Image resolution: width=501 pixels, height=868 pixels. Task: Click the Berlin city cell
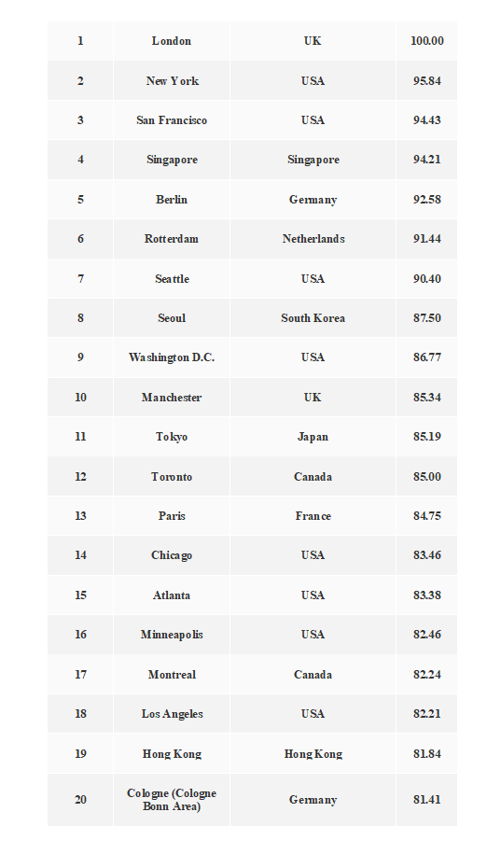[x=172, y=200]
